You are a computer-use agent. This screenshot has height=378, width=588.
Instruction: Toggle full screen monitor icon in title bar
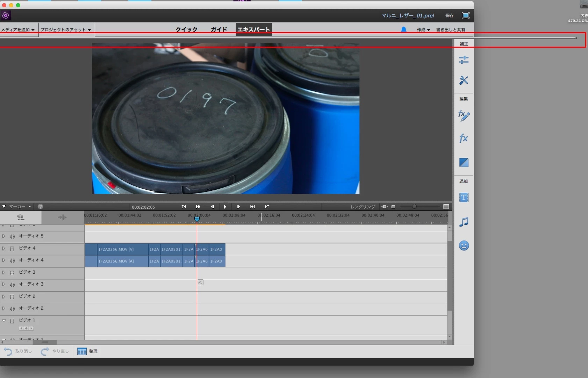[x=466, y=15]
